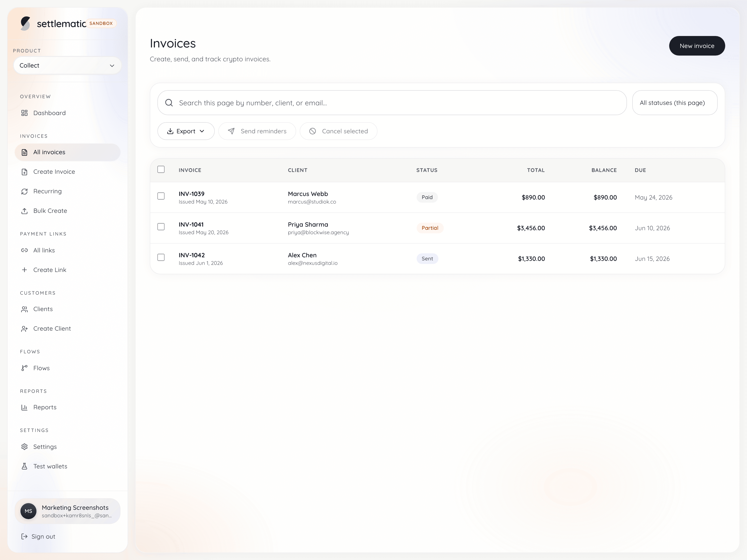747x560 pixels.
Task: Click the MS avatar circle
Action: (28, 511)
